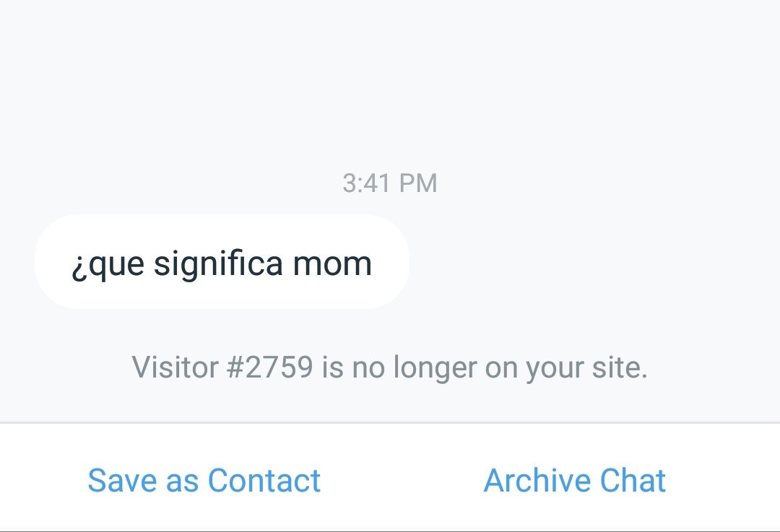Click the word 'Chat' in Archive Chat
Image resolution: width=780 pixels, height=532 pixels.
pyautogui.click(x=633, y=480)
